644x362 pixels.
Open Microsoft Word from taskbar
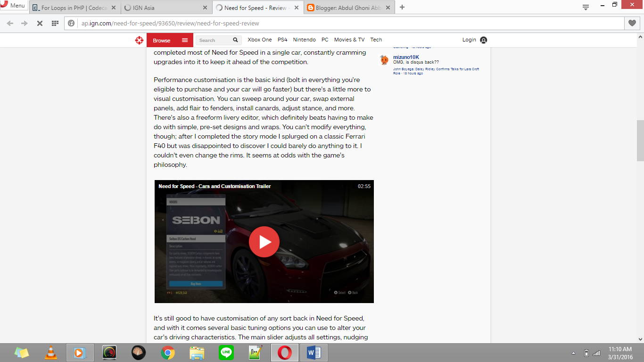coord(314,353)
